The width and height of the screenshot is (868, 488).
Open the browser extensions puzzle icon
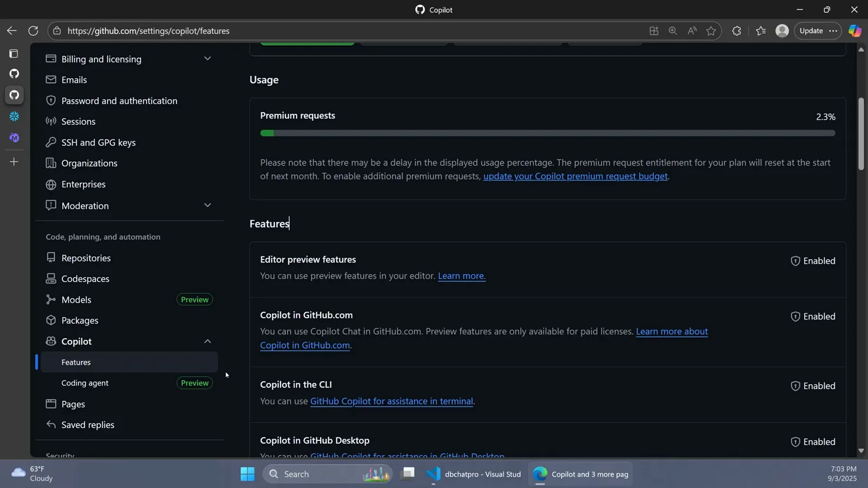pyautogui.click(x=736, y=31)
